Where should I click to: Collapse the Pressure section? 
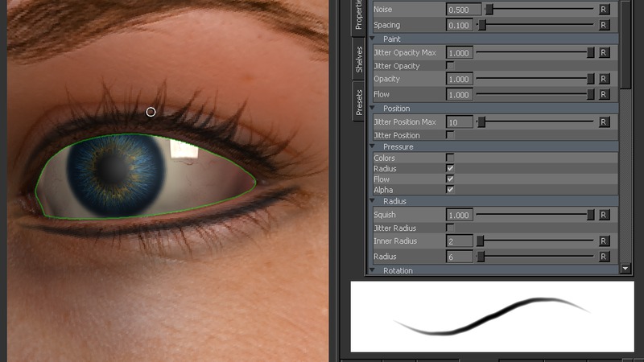[x=373, y=147]
